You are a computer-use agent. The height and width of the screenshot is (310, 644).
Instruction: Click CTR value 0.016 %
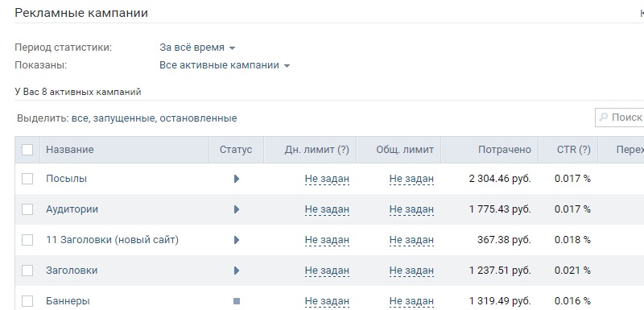(572, 301)
